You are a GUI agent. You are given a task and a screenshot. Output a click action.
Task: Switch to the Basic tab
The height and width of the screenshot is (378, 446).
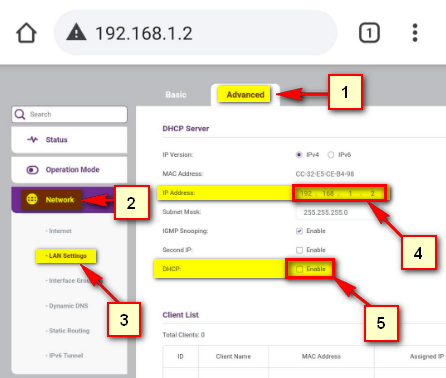[176, 95]
